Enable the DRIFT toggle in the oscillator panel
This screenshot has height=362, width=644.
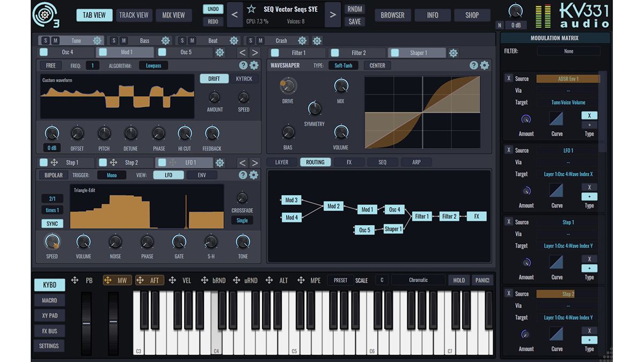pyautogui.click(x=214, y=78)
